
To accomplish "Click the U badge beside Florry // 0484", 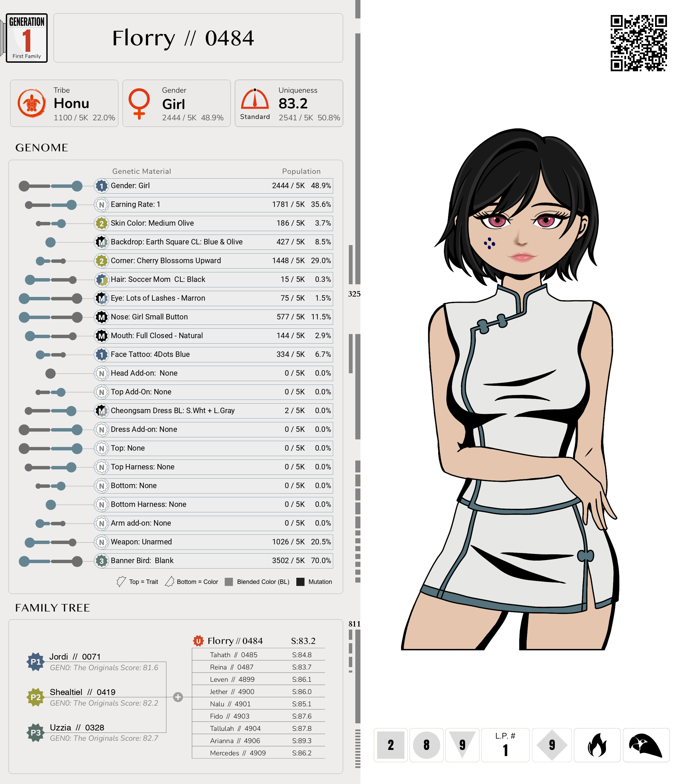I will pyautogui.click(x=198, y=641).
